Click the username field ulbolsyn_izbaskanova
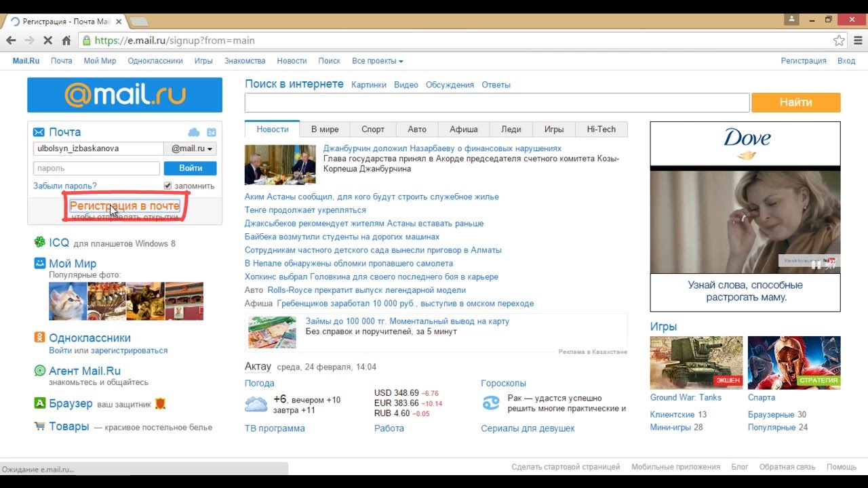Screen dimensions: 868x488 [x=98, y=148]
